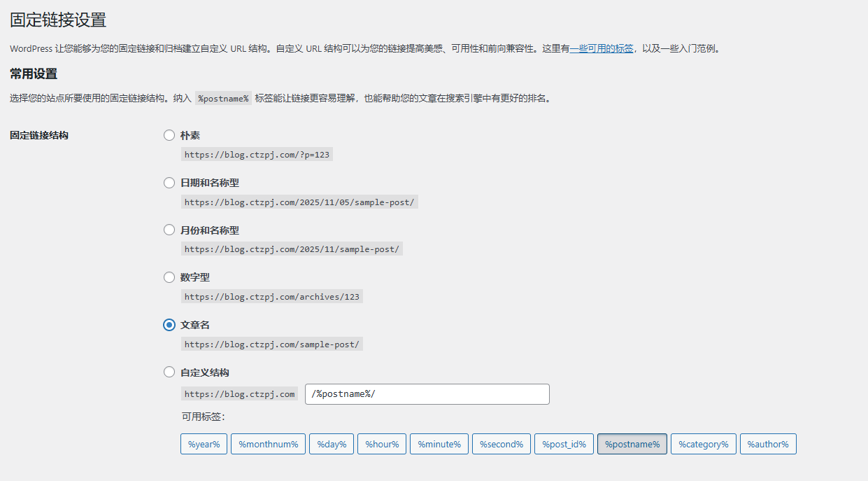This screenshot has height=481, width=868.
Task: Toggle the highlighted %postname% tag button
Action: click(632, 445)
